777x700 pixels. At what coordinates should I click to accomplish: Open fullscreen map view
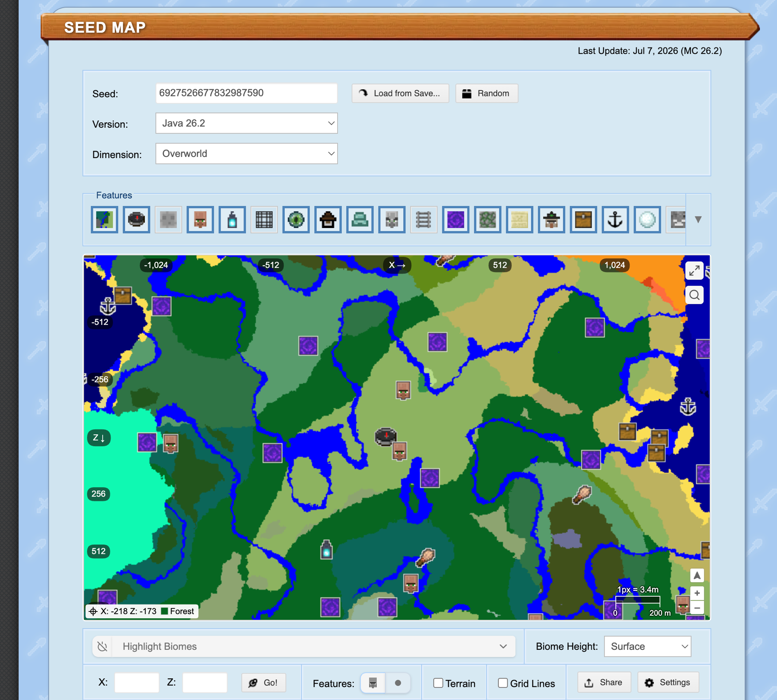(695, 271)
